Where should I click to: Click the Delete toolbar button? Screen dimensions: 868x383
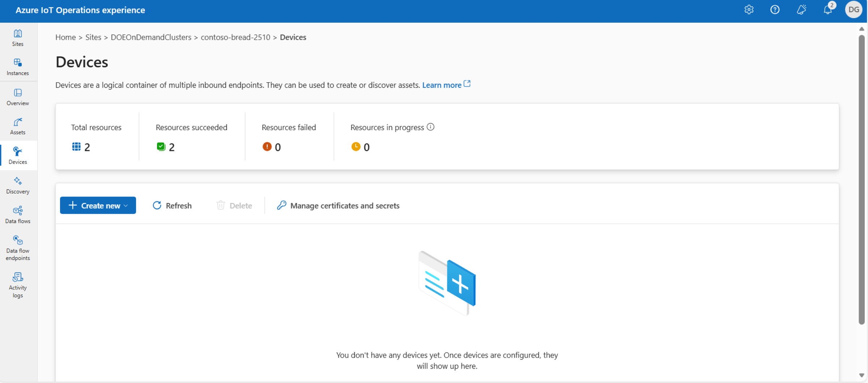tap(234, 205)
